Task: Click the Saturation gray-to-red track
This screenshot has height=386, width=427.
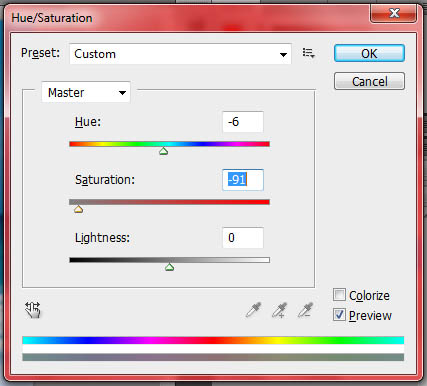Action: 169,202
